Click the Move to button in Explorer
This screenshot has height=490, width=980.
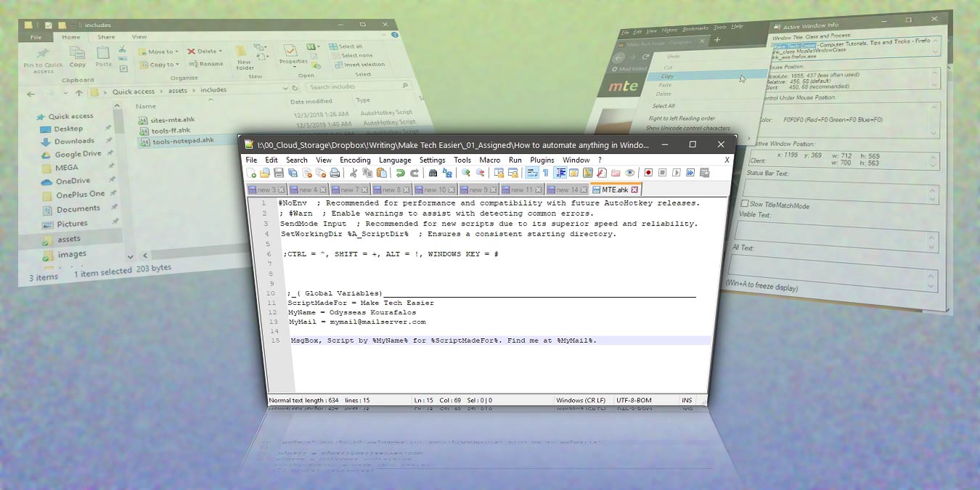(160, 52)
